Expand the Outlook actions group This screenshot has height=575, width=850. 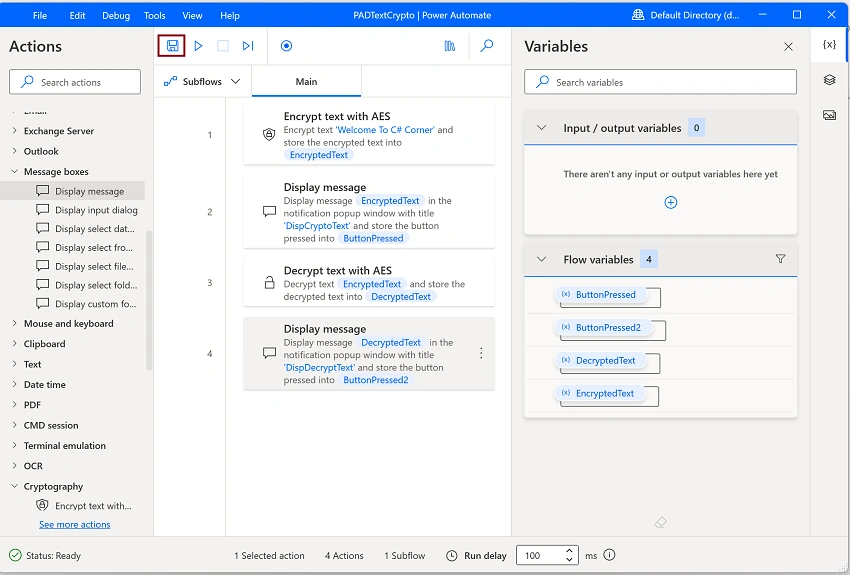14,151
